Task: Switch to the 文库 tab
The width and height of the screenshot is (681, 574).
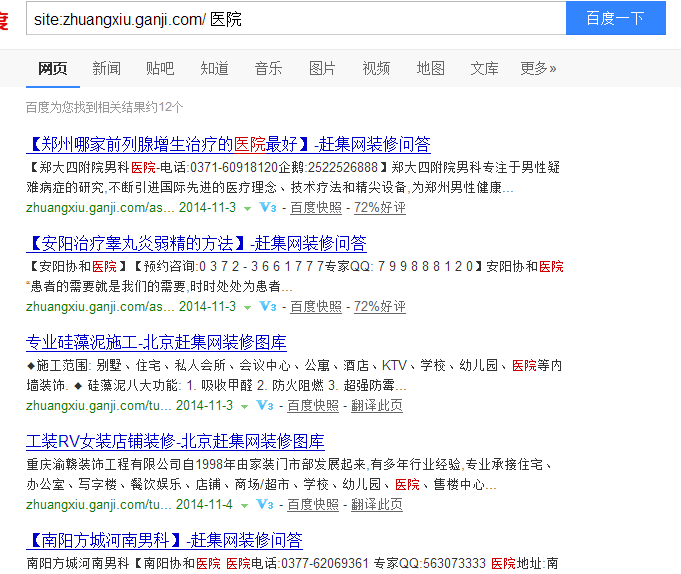Action: click(484, 69)
